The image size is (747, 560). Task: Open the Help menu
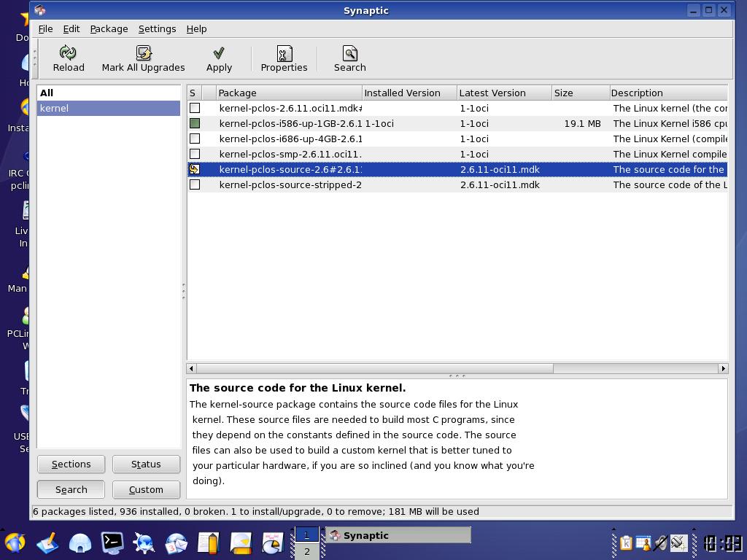(x=196, y=29)
